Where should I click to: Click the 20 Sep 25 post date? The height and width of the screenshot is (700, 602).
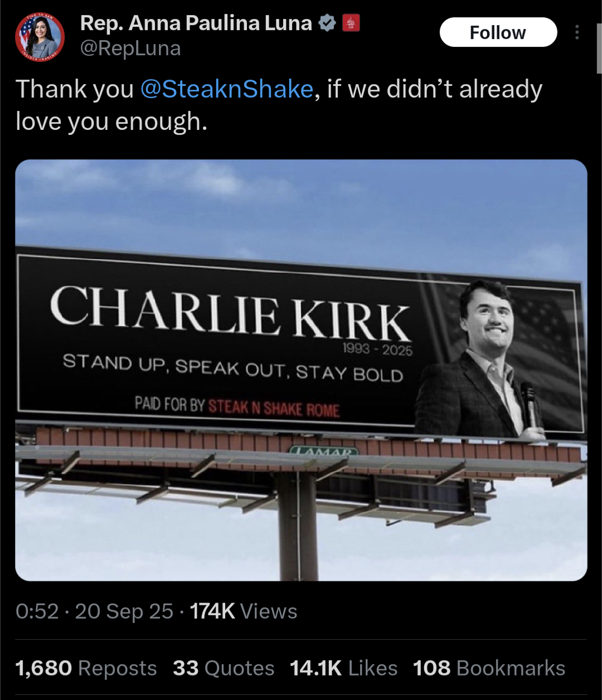124,611
